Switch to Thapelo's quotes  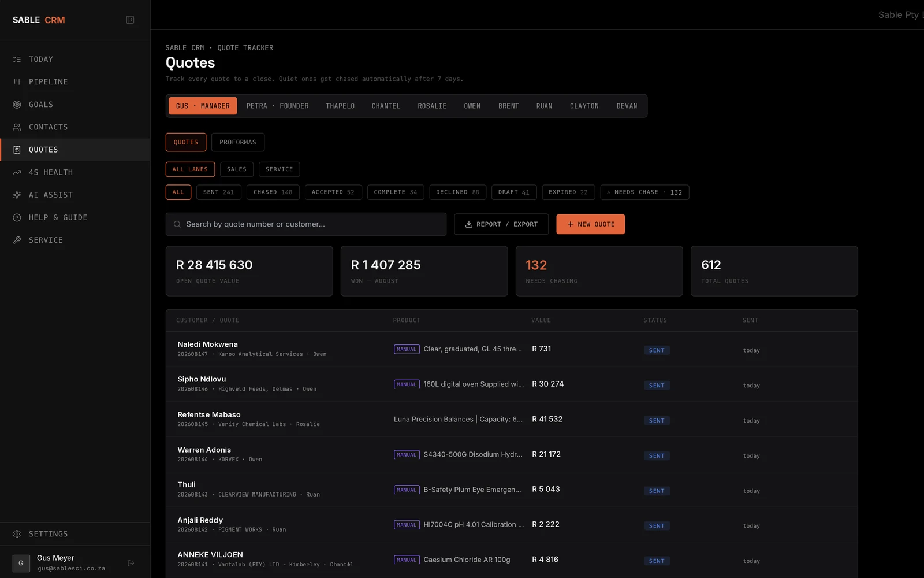pyautogui.click(x=340, y=106)
